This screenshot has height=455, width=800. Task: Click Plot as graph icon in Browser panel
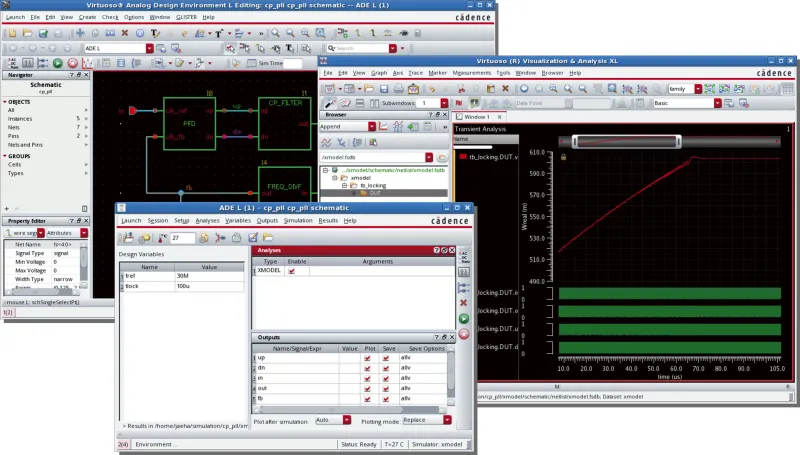(x=383, y=126)
